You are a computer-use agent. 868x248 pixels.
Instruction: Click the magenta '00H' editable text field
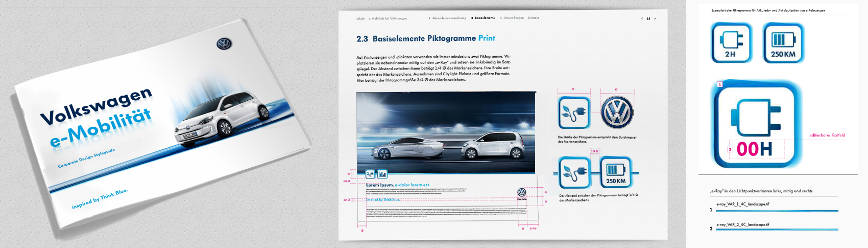tap(754, 149)
